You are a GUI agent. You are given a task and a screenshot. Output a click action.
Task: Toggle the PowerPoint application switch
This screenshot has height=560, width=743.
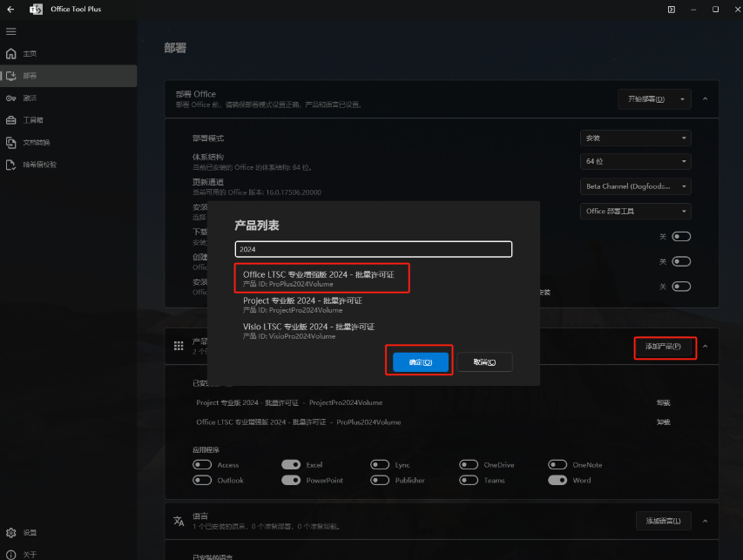291,480
